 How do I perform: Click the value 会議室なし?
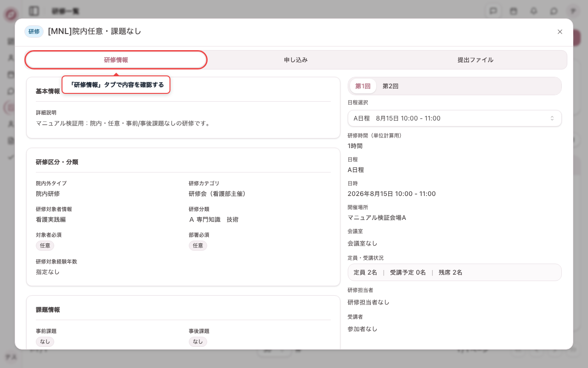pyautogui.click(x=363, y=243)
